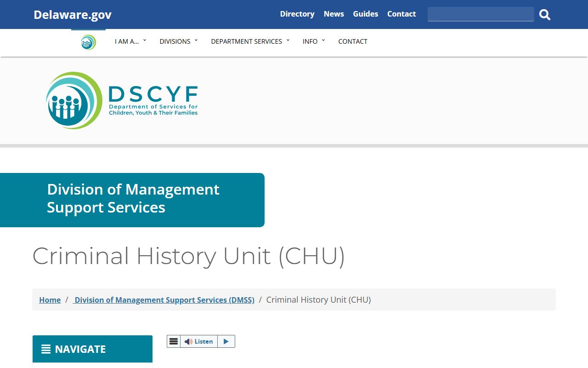Viewport: 588px width, 368px height.
Task: Select the Contact navigation item
Action: pyautogui.click(x=353, y=41)
